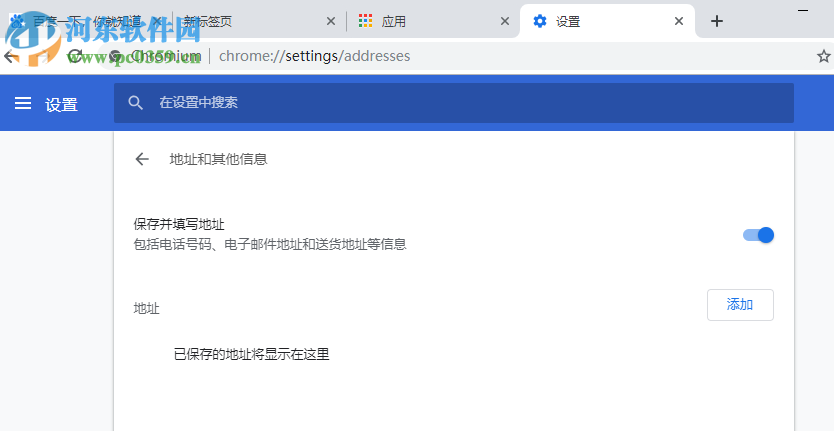Click the 已保存的地址将显示在这里 message
Image resolution: width=834 pixels, height=431 pixels.
252,354
